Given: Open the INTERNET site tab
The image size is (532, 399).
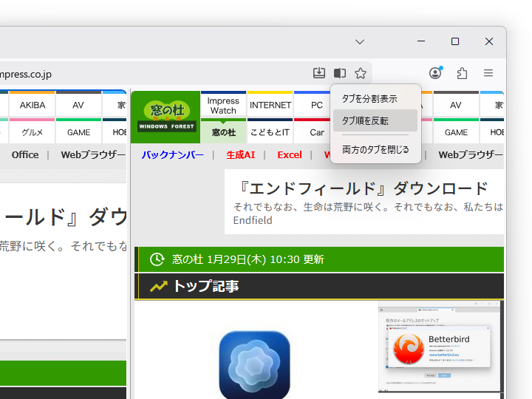Looking at the screenshot, I should [270, 105].
